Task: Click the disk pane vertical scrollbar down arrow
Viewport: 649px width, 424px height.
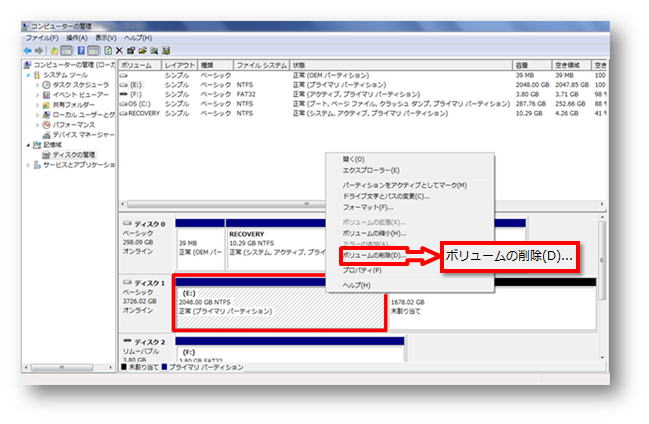Action: click(x=602, y=357)
